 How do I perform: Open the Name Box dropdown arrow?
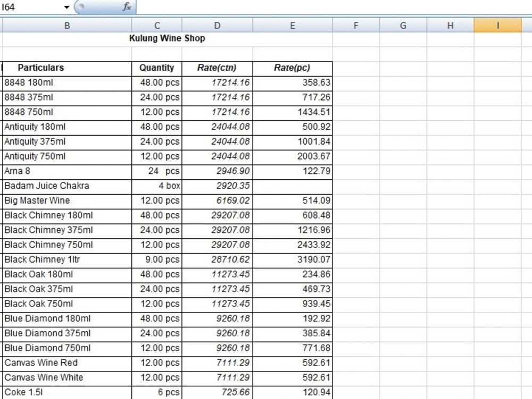pos(66,7)
